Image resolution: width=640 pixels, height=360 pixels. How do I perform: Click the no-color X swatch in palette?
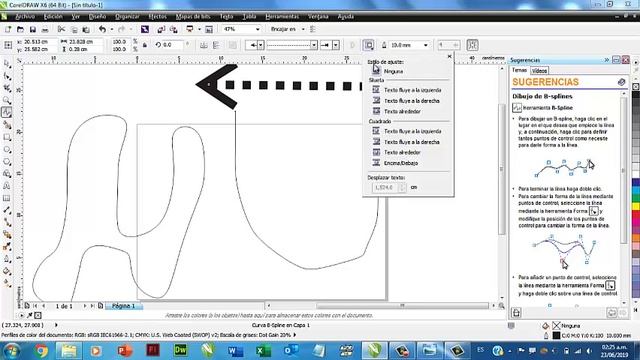coord(636,87)
